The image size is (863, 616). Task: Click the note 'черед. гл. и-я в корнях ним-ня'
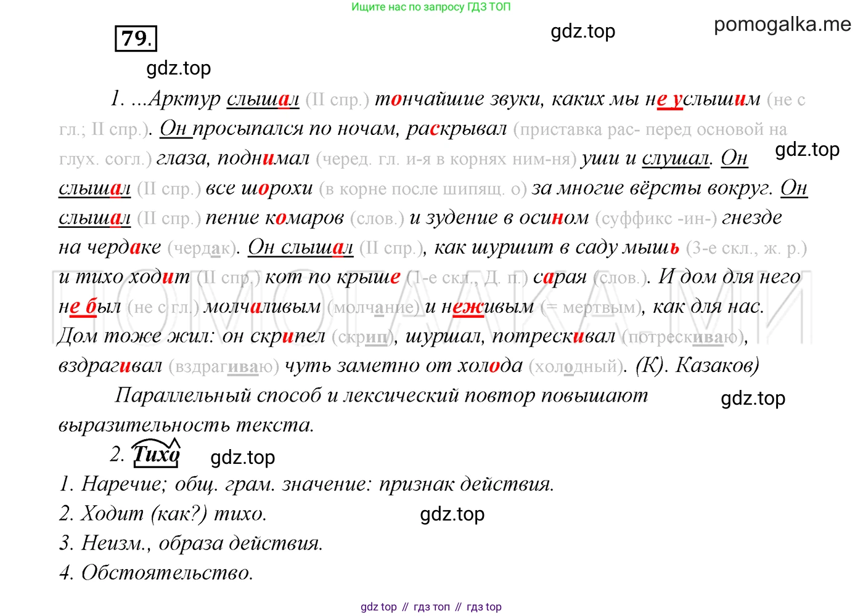point(447,159)
